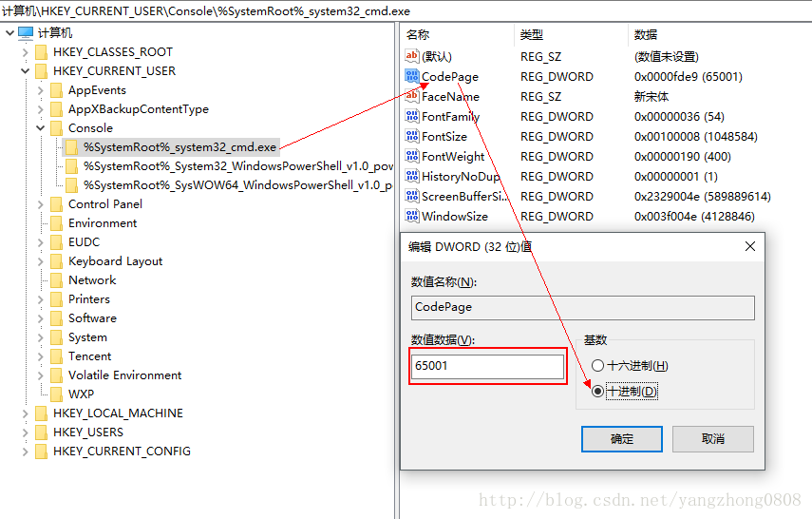Click the CodePage DWORD value icon

tap(412, 76)
